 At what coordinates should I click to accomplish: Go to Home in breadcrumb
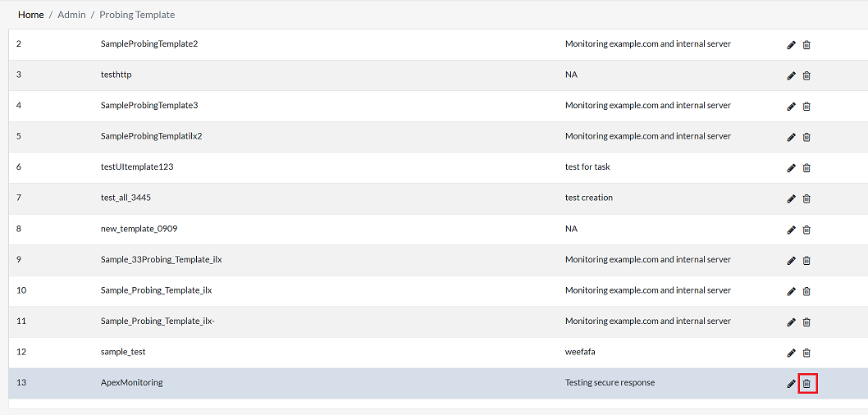coord(31,15)
